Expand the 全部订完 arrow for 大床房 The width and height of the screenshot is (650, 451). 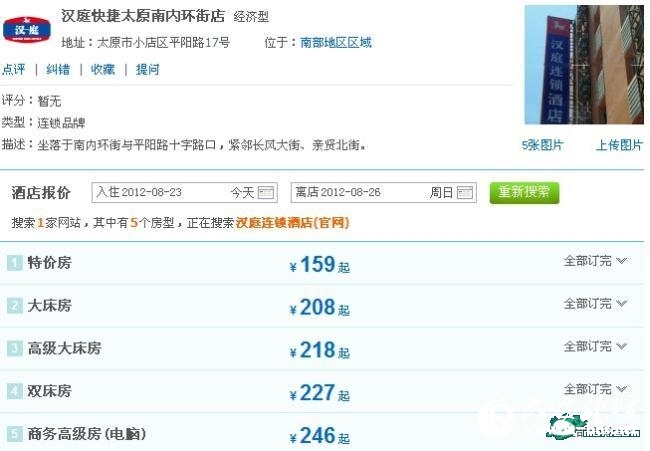click(x=621, y=303)
